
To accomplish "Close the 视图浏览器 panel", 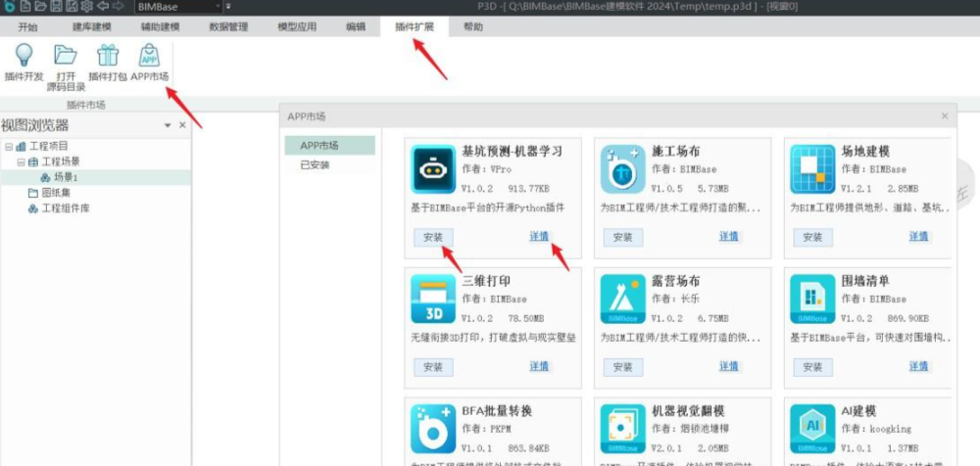I will click(182, 125).
